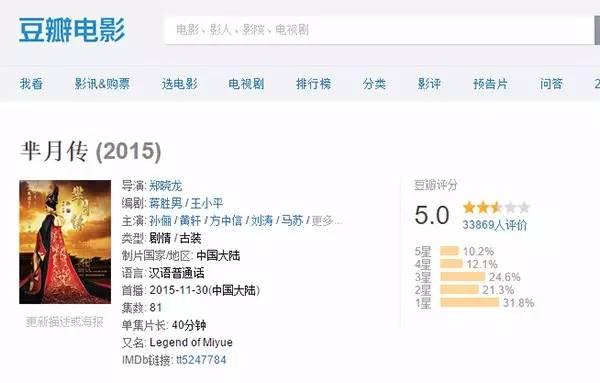The image size is (600, 383).
Task: Click the star rating icons
Action: (496, 208)
